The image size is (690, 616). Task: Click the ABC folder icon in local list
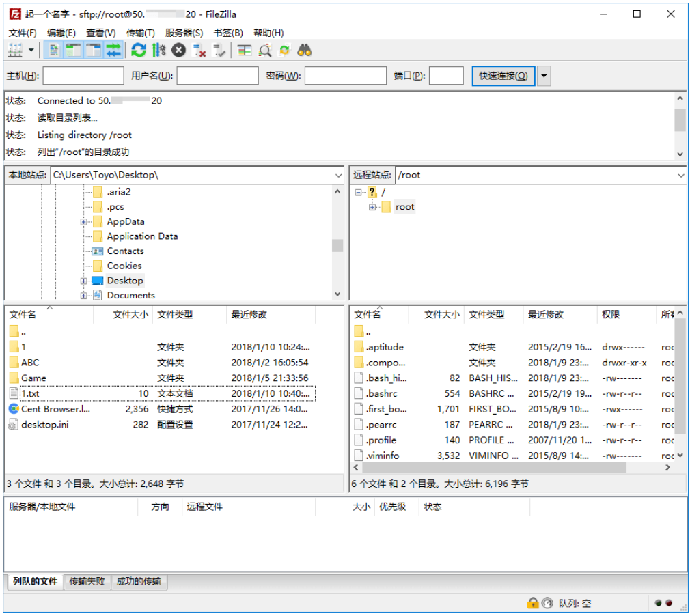[x=14, y=363]
